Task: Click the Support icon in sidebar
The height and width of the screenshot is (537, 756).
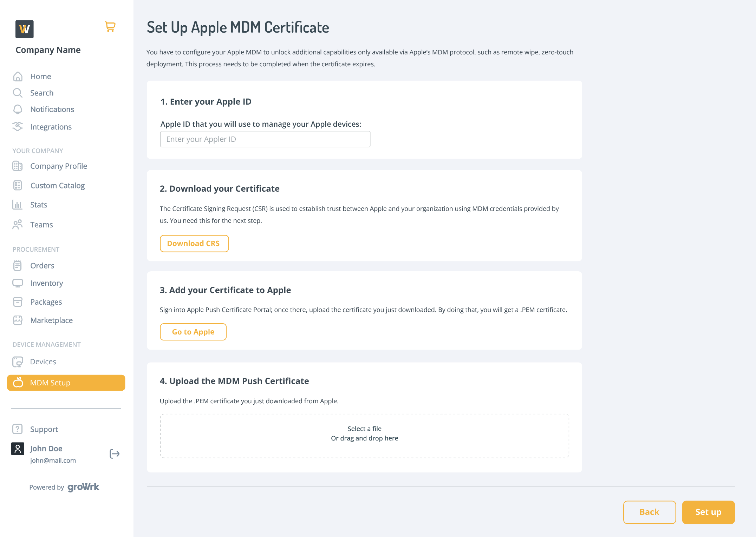Action: pyautogui.click(x=18, y=430)
